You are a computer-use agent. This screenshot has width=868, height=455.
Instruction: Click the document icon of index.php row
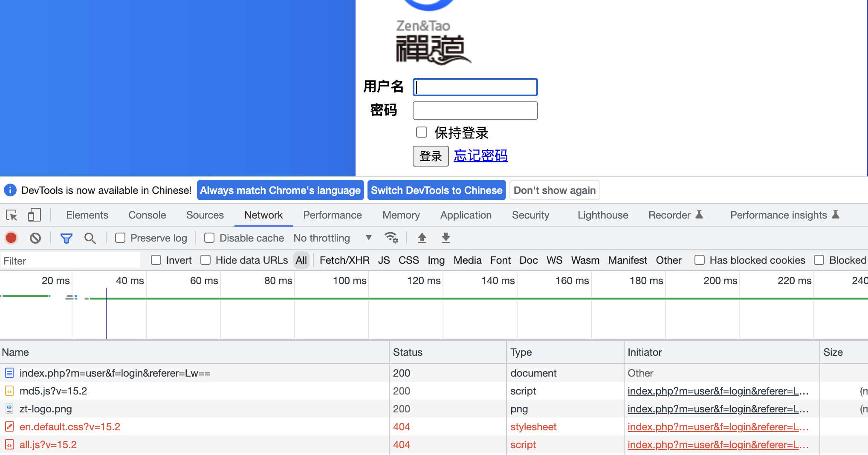click(x=9, y=373)
